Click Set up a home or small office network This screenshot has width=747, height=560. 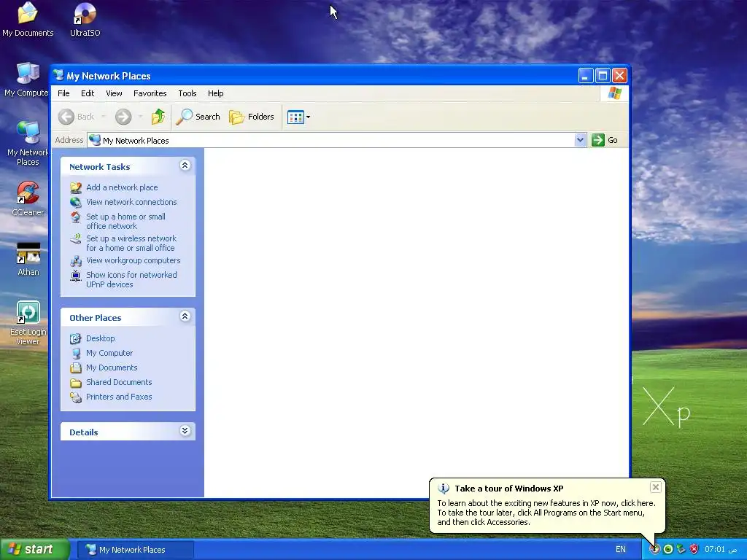tap(125, 222)
